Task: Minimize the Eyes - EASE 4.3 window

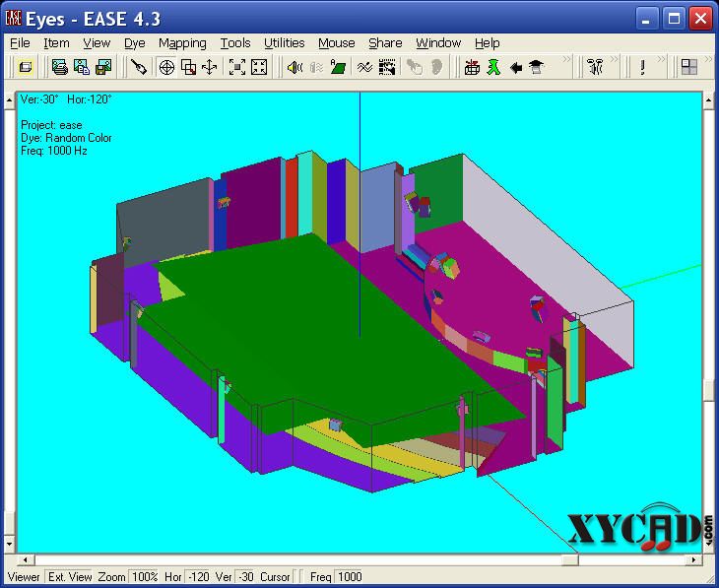Action: [x=647, y=19]
